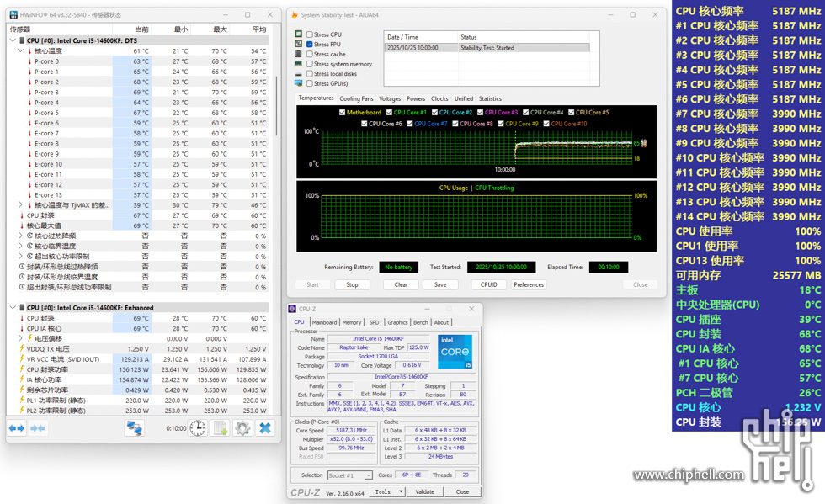This screenshot has width=825, height=504.
Task: Collapse the CPU [#0] Intel Core i5-14600KF DTS group
Action: coord(13,40)
